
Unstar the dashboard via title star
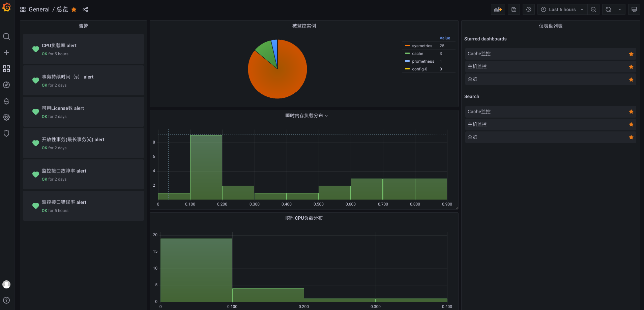(x=74, y=9)
